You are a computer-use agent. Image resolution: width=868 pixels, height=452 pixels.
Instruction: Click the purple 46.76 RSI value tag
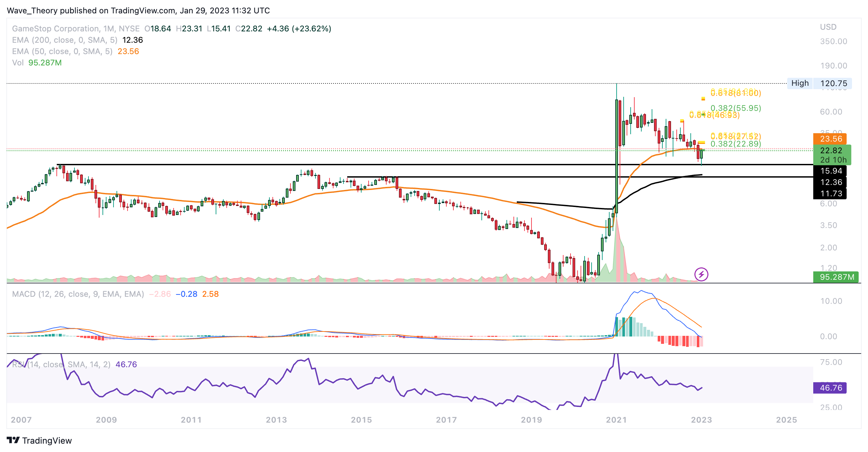(x=830, y=388)
